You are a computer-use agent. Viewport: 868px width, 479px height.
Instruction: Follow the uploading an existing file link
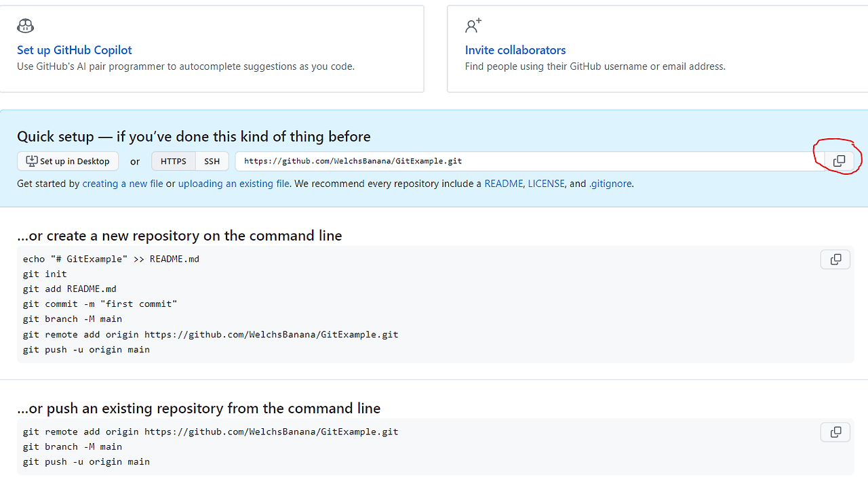(x=234, y=184)
